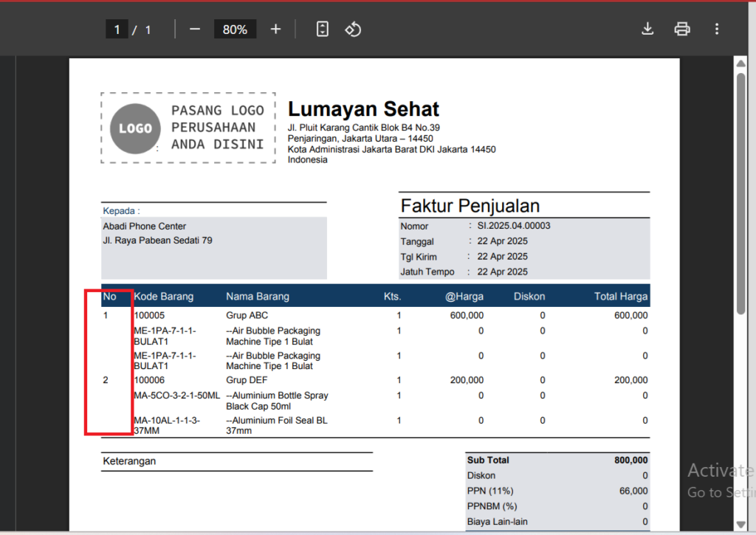
Task: Click address Jl. Raya Pabean Sedati 79
Action: (157, 240)
